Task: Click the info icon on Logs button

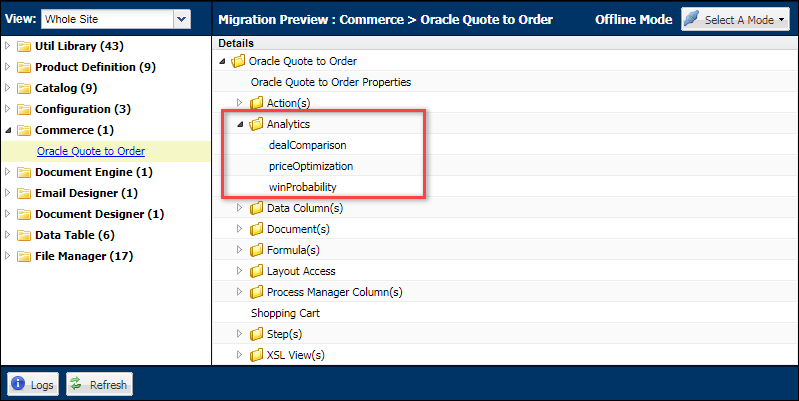Action: pos(18,383)
